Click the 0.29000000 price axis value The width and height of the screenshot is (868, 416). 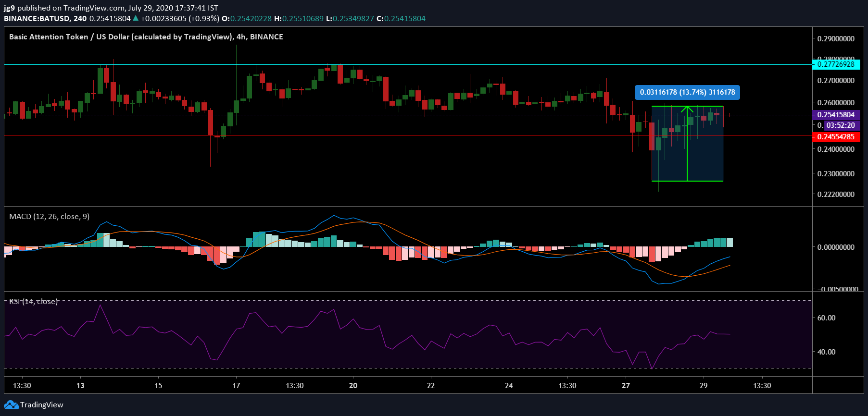[836, 39]
